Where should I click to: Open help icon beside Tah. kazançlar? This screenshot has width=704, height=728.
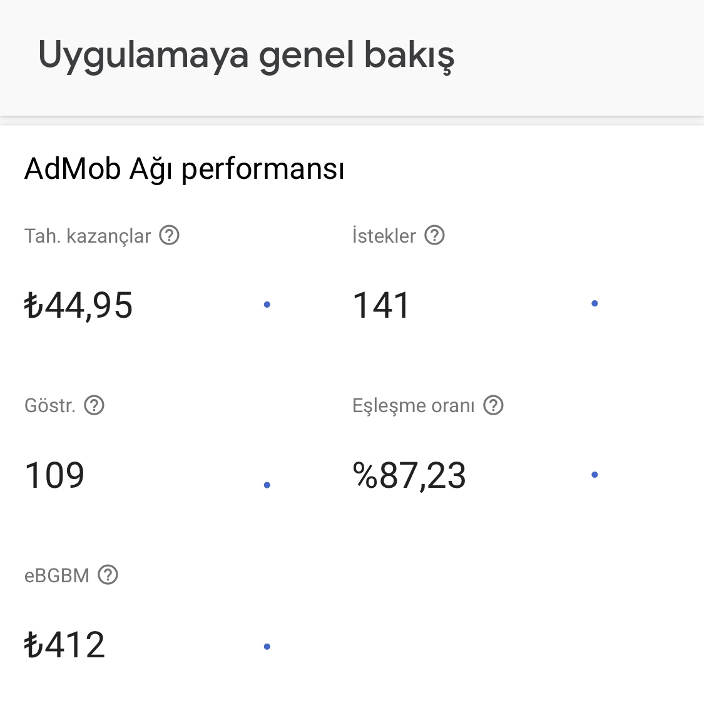[x=169, y=235]
